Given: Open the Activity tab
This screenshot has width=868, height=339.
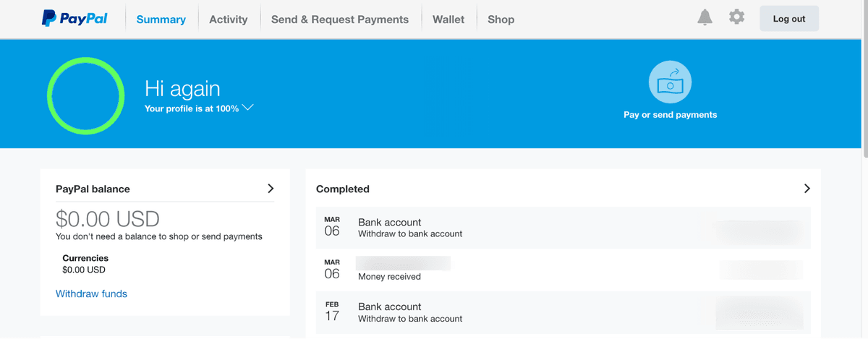Looking at the screenshot, I should tap(228, 20).
